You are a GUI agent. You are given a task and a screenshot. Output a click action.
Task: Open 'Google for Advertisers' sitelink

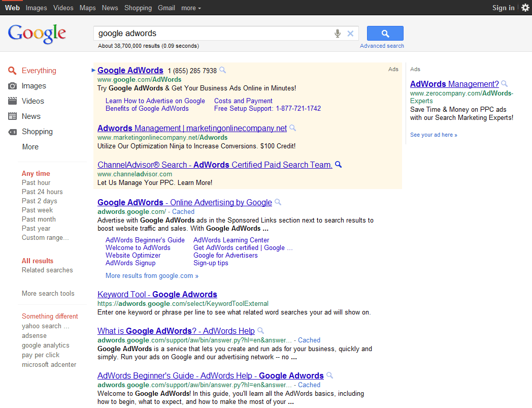[x=225, y=255]
